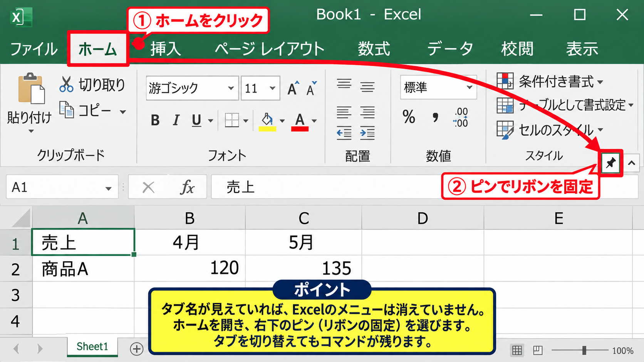The image size is (644, 362).
Task: Open the Name Box dropdown arrow
Action: [109, 188]
